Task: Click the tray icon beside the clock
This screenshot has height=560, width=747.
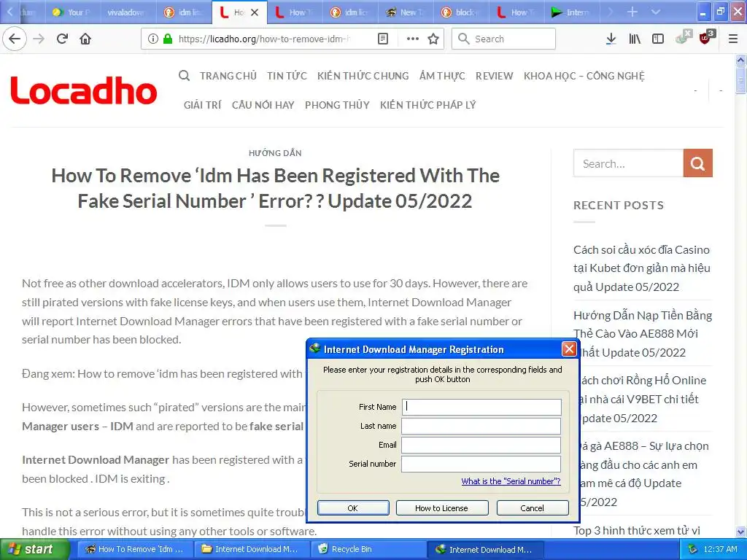Action: 692,549
